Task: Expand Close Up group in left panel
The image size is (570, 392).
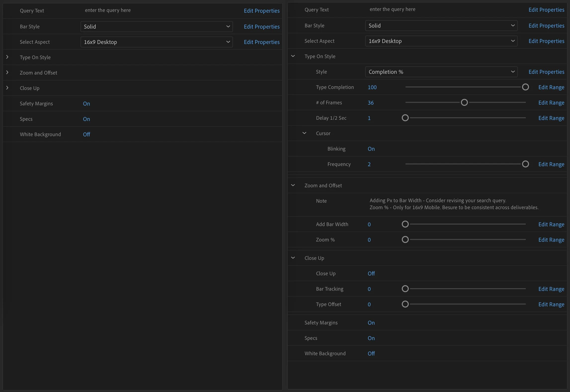Action: pyautogui.click(x=7, y=88)
